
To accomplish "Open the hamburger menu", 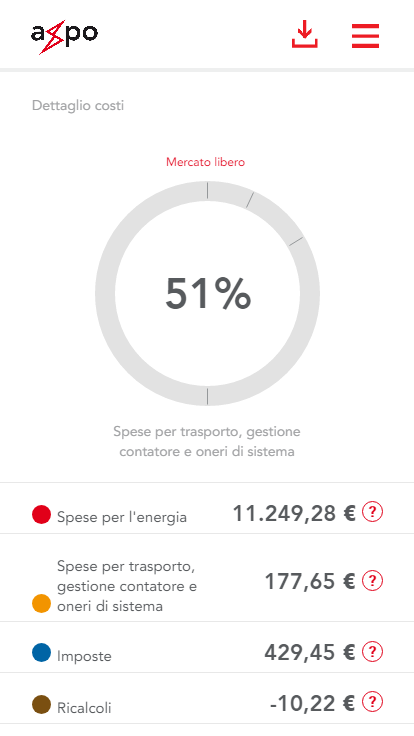I will tap(365, 36).
